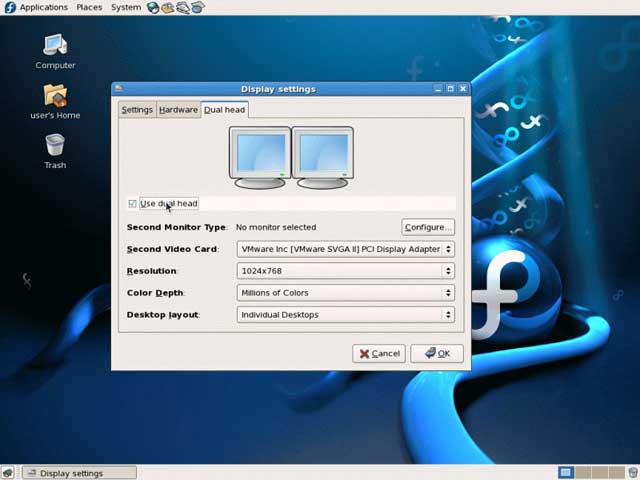Close the Display settings window

pyautogui.click(x=463, y=89)
